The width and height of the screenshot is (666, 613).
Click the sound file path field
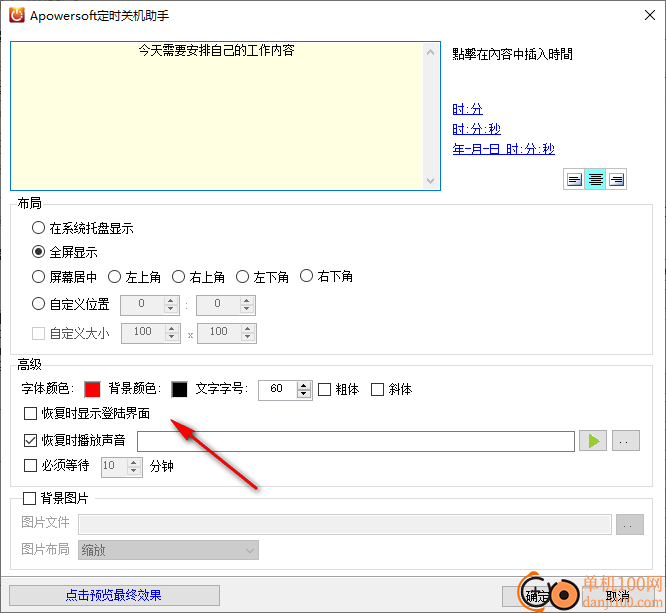tap(356, 441)
